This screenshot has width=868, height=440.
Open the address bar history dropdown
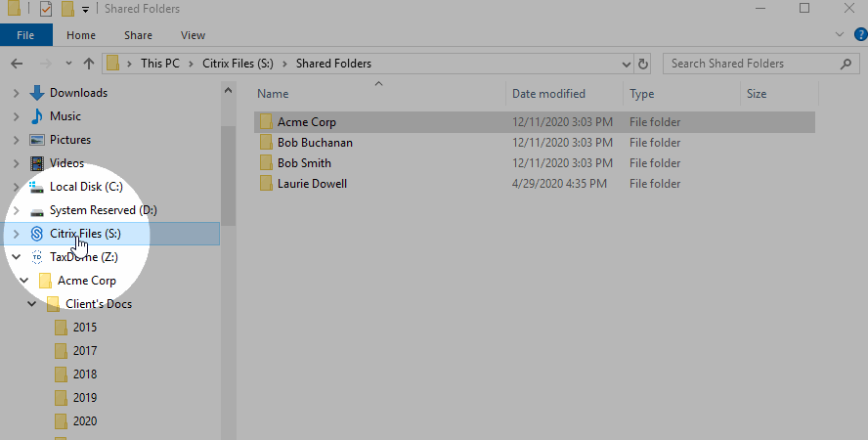tap(627, 64)
